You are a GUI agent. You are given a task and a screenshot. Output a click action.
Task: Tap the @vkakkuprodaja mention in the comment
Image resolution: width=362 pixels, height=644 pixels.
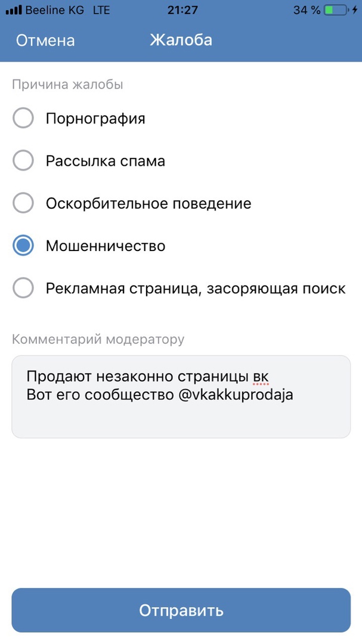click(x=236, y=395)
